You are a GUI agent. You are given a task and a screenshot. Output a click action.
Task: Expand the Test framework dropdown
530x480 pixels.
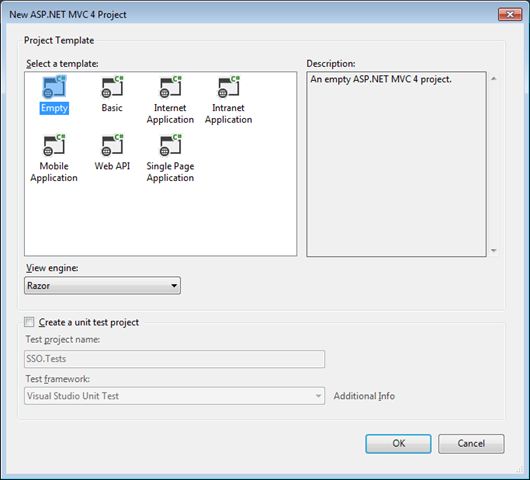(174, 396)
